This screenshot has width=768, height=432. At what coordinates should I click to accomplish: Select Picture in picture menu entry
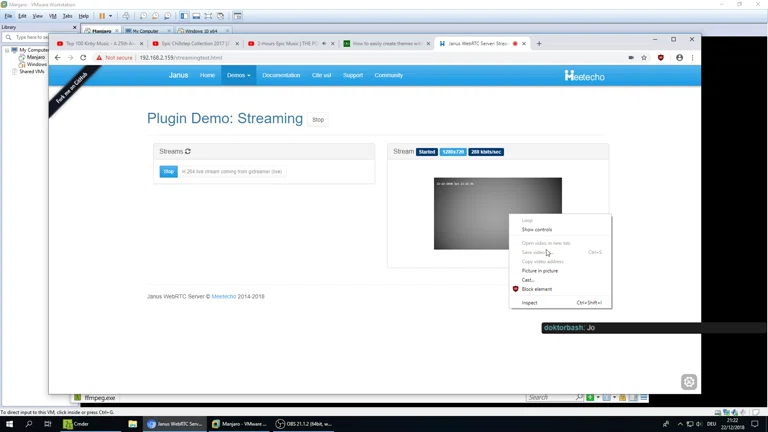point(540,271)
